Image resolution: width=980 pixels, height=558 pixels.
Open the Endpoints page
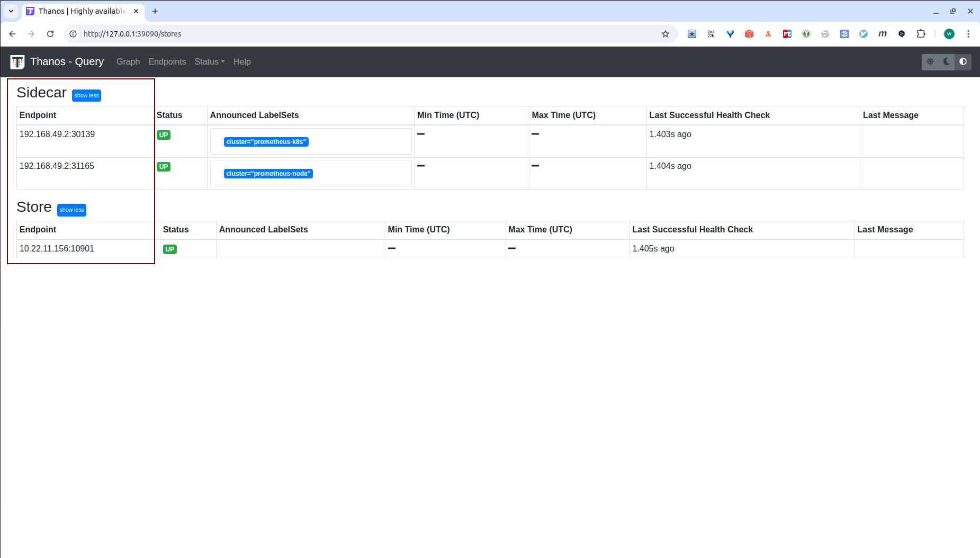coord(167,62)
